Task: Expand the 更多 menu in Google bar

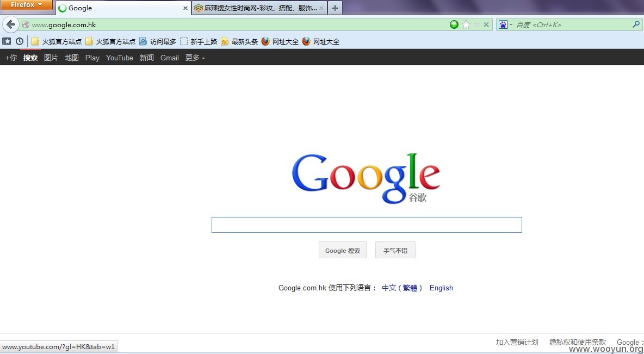Action: tap(195, 58)
